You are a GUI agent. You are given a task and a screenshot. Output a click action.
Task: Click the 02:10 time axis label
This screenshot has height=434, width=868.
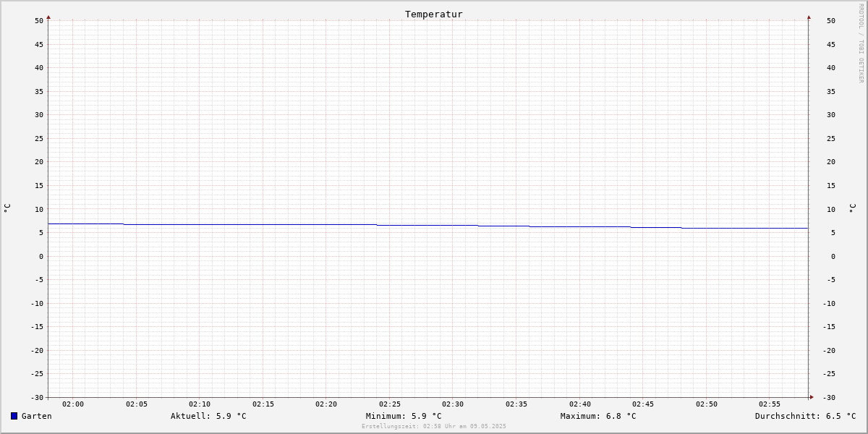click(200, 404)
